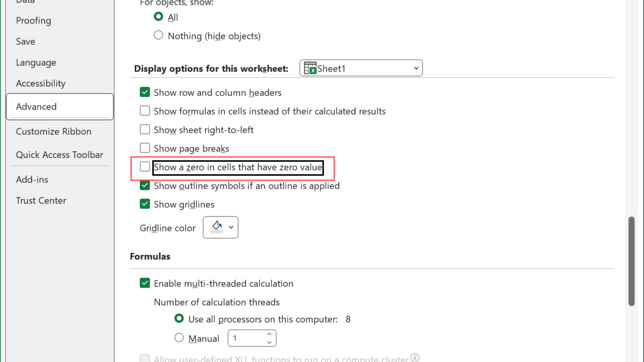
Task: Open the Sheet1 worksheet dropdown
Action: [x=416, y=68]
